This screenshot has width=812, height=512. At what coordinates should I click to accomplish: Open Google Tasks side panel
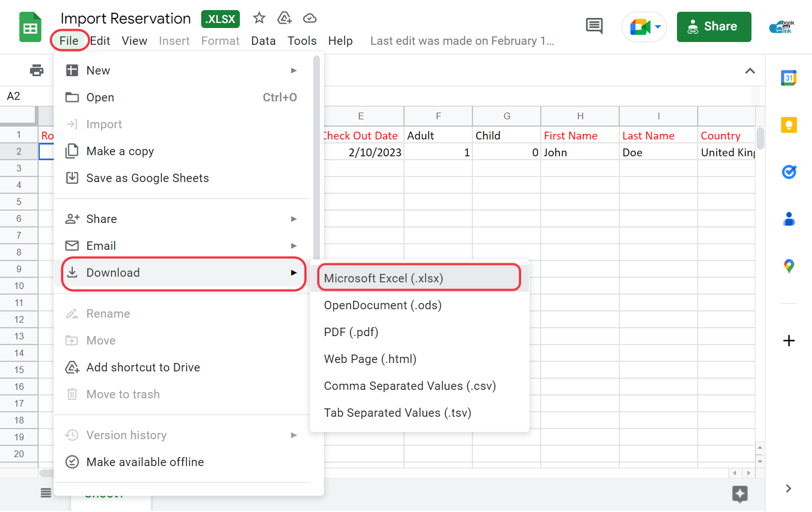point(789,171)
